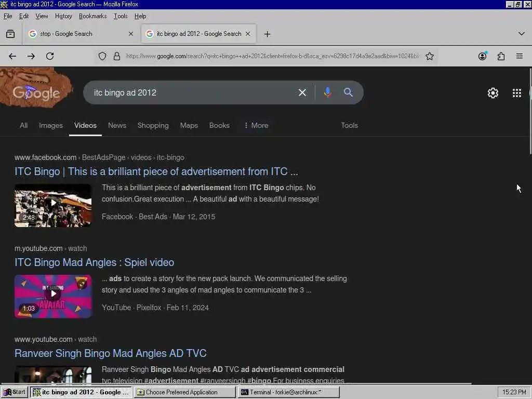532x399 pixels.
Task: Click the Firefox taskbar window button
Action: (81, 392)
